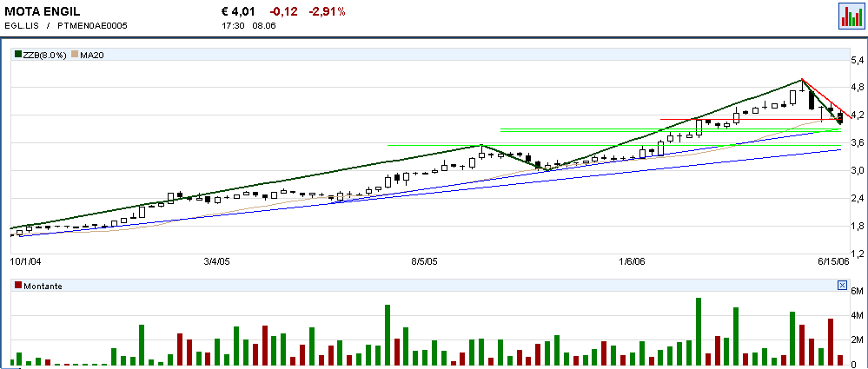
Task: Open the chart type icon at top right
Action: pos(851,15)
